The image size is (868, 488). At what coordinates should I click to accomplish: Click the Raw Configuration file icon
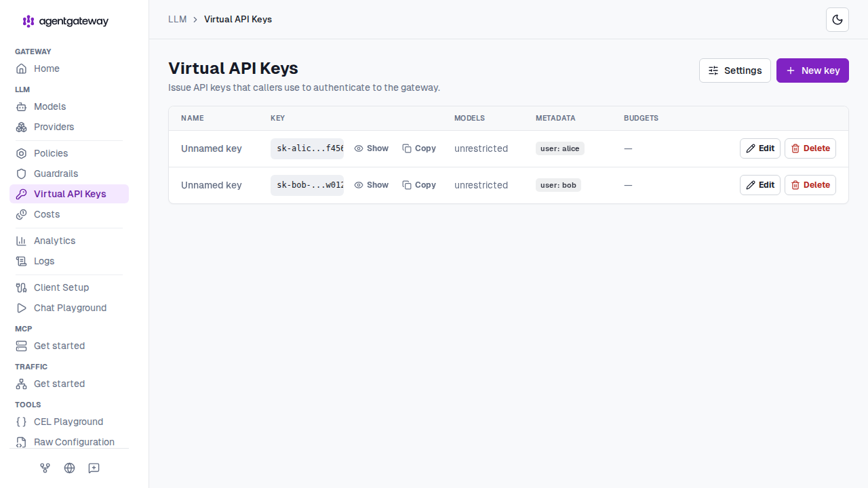[22, 442]
